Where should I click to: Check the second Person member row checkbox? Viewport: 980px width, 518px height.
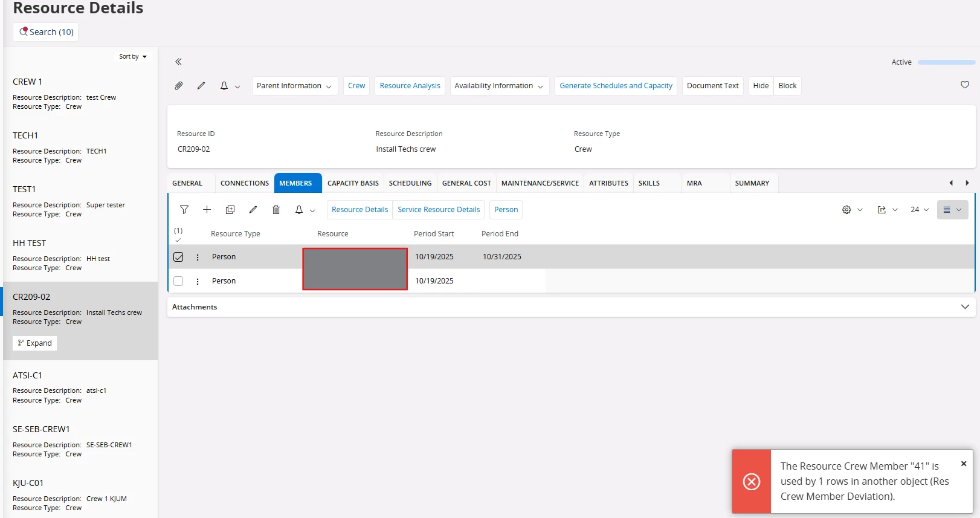tap(178, 281)
